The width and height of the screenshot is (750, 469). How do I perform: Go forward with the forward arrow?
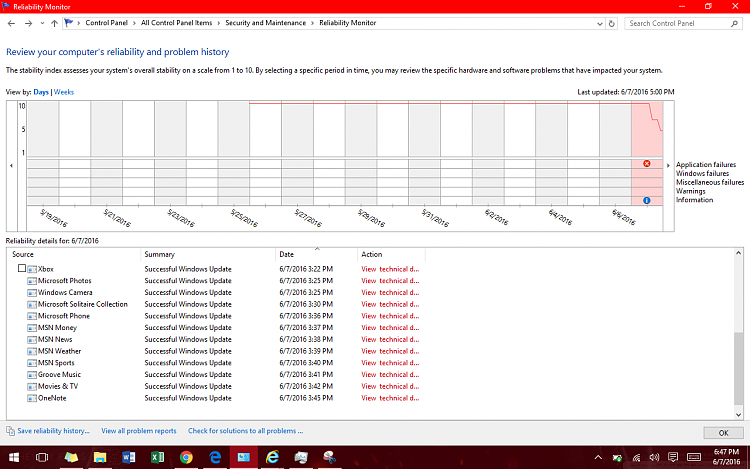28,23
